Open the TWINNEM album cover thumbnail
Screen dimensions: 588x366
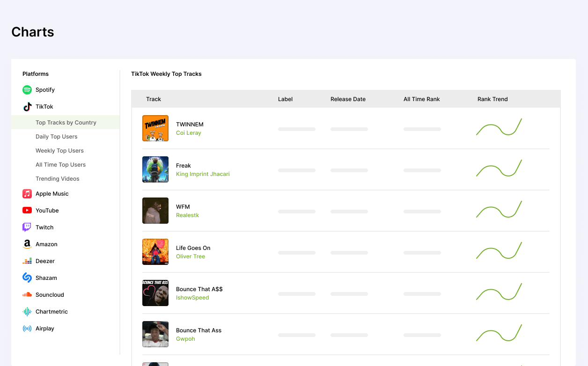pyautogui.click(x=155, y=128)
